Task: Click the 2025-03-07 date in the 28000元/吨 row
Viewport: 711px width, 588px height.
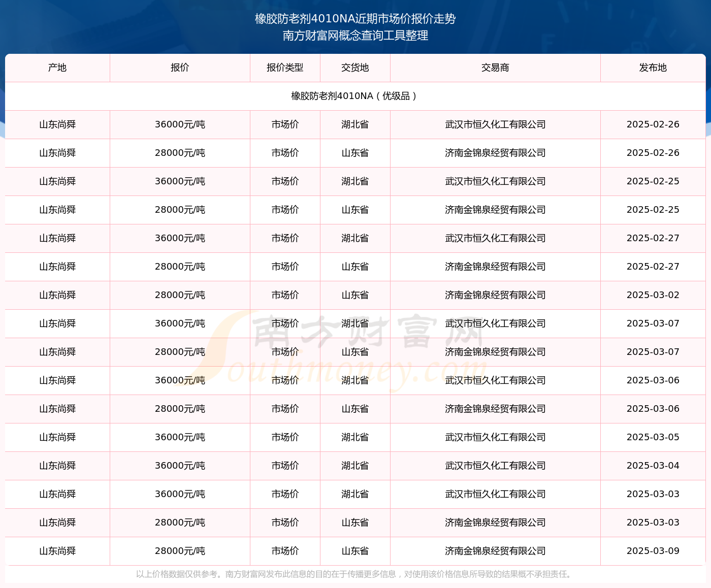Action: [653, 352]
